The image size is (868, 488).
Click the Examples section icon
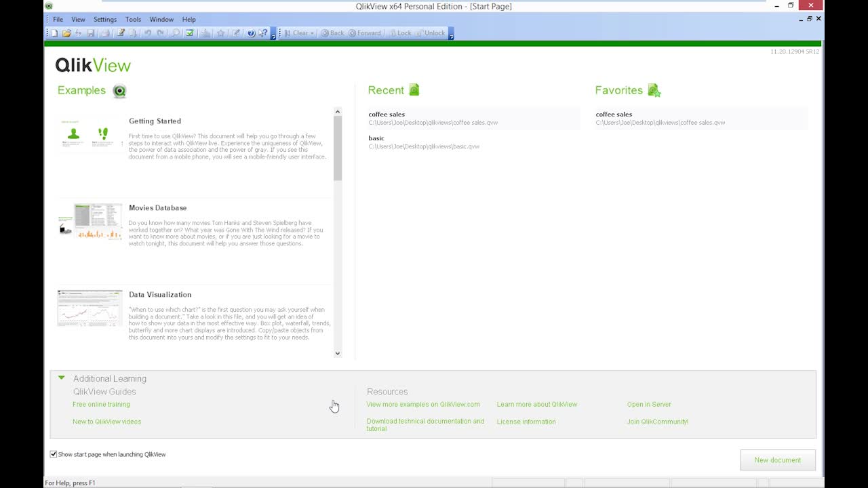click(119, 91)
